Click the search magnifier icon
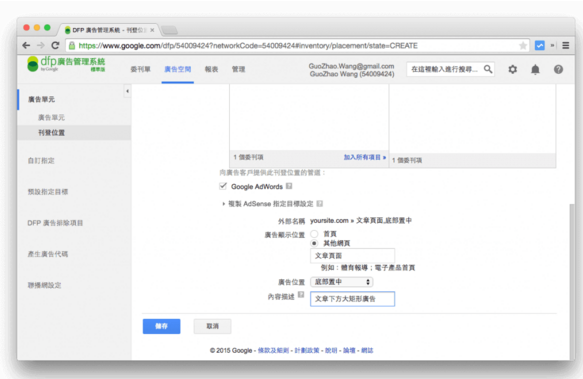This screenshot has width=583, height=379. pyautogui.click(x=488, y=69)
